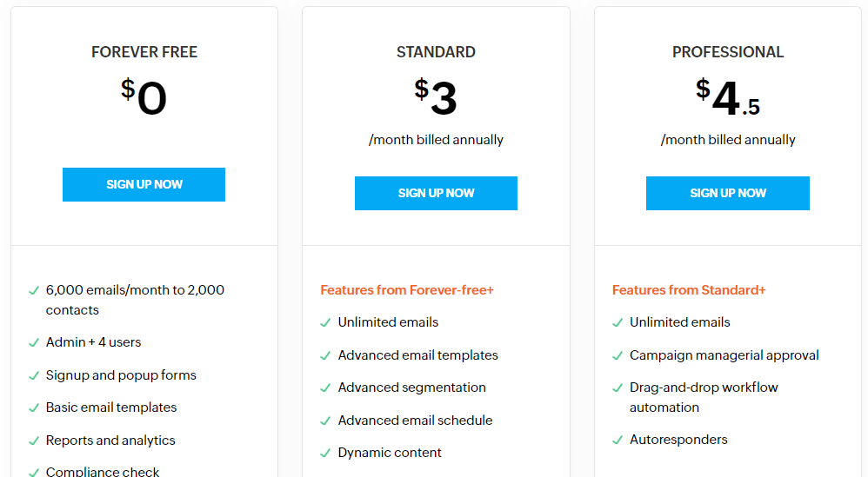Screen dimensions: 868x477
Task: Click the Professional plan Sign Up Now button
Action: (728, 194)
